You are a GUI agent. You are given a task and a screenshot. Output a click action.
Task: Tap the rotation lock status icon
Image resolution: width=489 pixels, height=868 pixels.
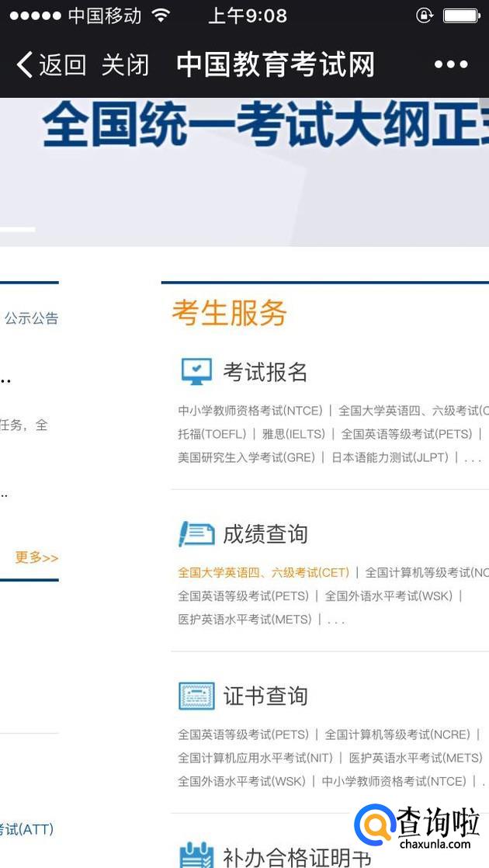pos(425,16)
